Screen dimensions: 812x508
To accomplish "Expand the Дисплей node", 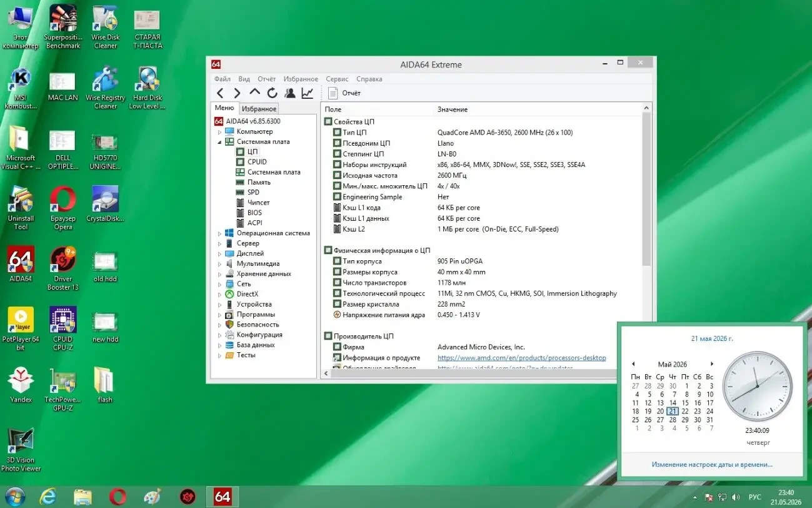I will [x=219, y=253].
